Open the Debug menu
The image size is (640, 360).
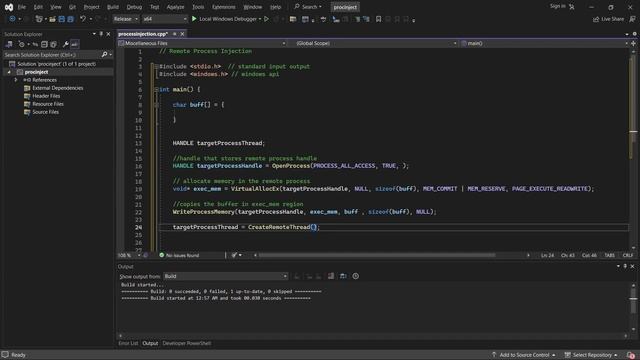[134, 7]
